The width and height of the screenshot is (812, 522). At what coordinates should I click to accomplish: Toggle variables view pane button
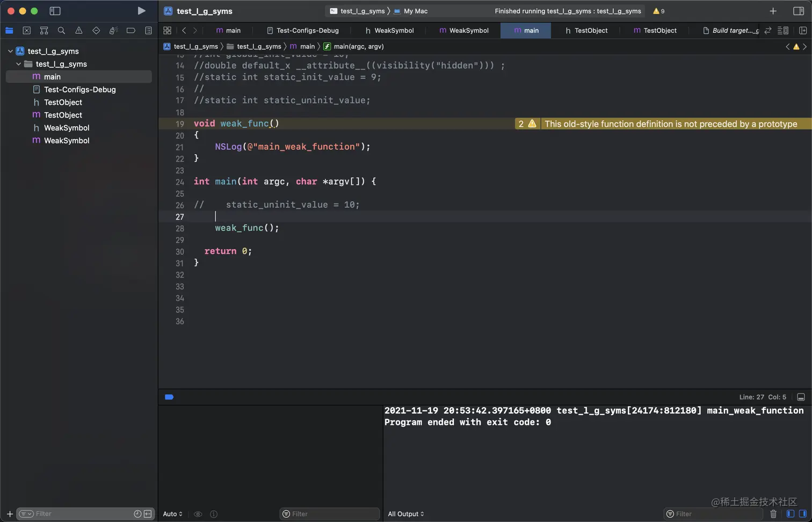pos(790,514)
